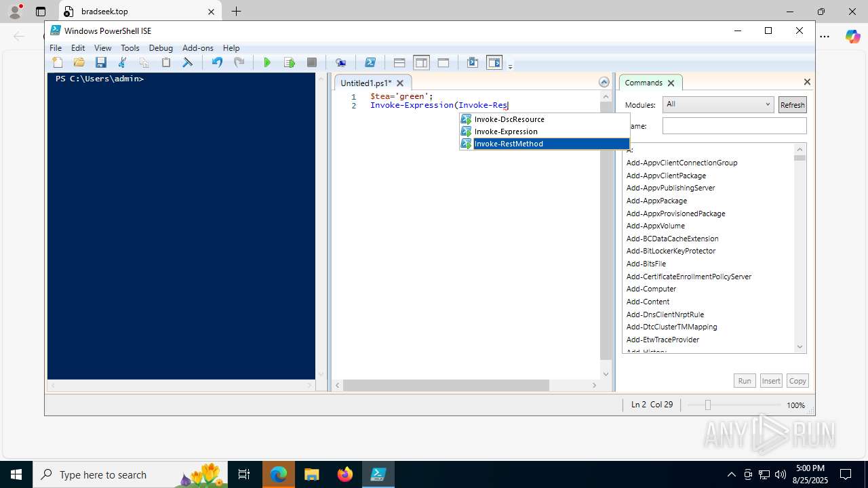This screenshot has width=868, height=488.
Task: Select Add-AppxPackage in the commands list
Action: (x=656, y=201)
